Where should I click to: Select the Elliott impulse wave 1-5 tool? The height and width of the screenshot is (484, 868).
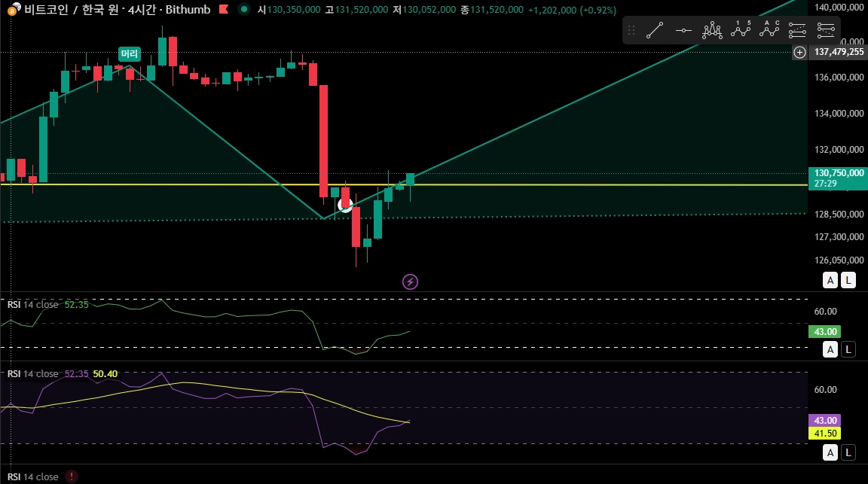(x=741, y=30)
